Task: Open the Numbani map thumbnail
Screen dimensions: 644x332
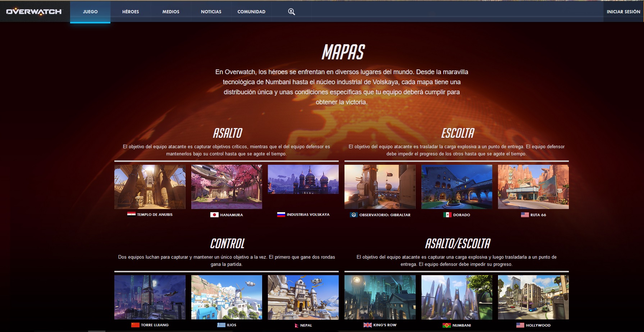Action: pos(457,297)
